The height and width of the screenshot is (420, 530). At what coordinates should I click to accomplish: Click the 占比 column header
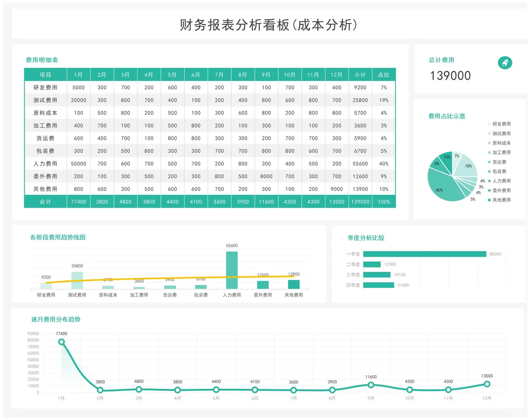pyautogui.click(x=384, y=75)
